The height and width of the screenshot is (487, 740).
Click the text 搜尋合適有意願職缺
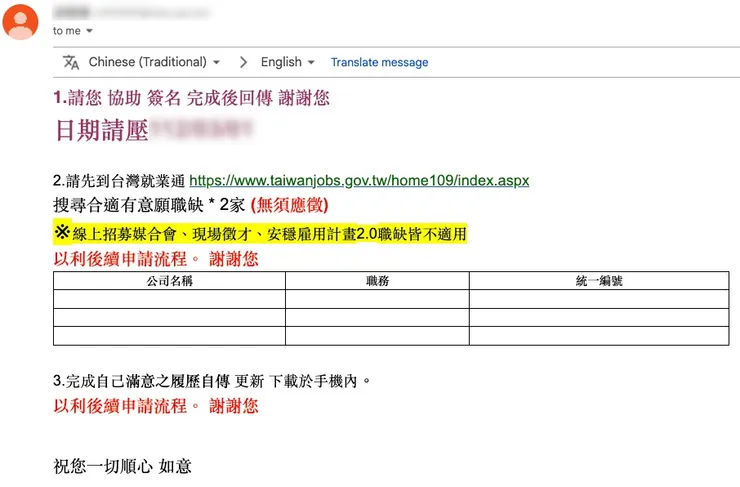click(128, 205)
